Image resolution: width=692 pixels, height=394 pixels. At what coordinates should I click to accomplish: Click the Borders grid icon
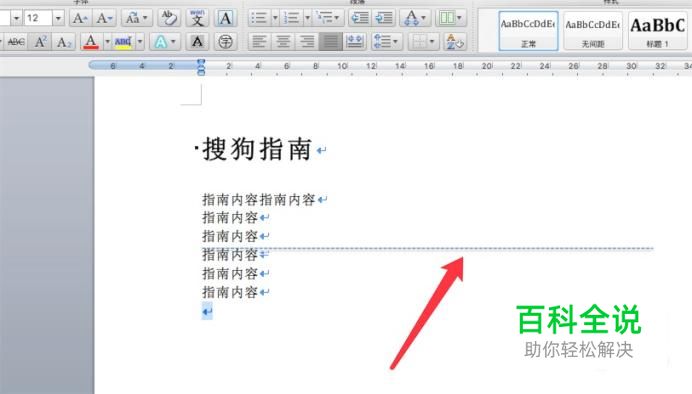pyautogui.click(x=419, y=42)
